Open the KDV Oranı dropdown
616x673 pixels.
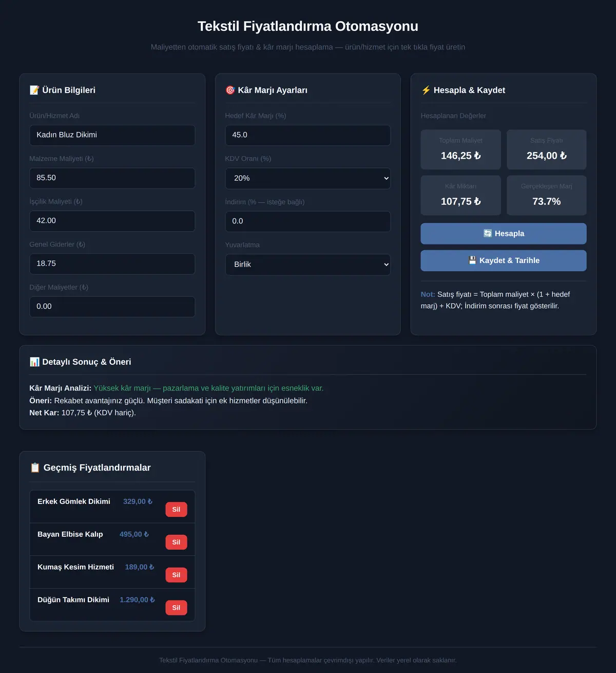(x=308, y=178)
